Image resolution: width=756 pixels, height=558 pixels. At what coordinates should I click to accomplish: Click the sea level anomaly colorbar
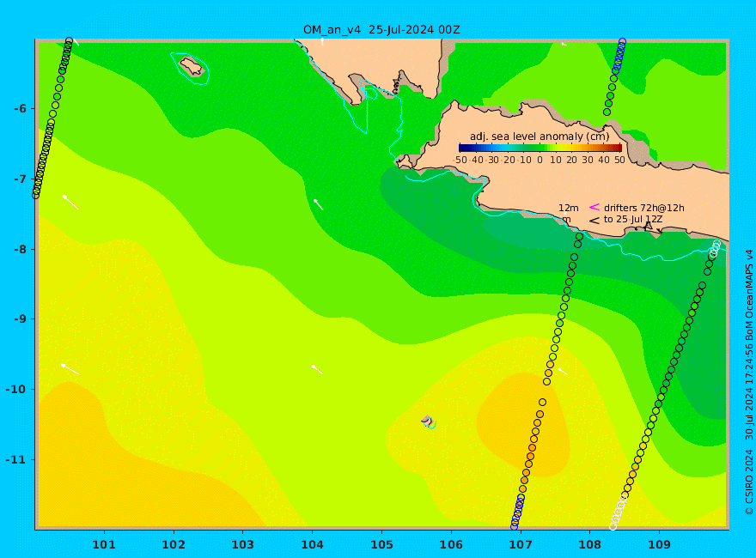[540, 148]
